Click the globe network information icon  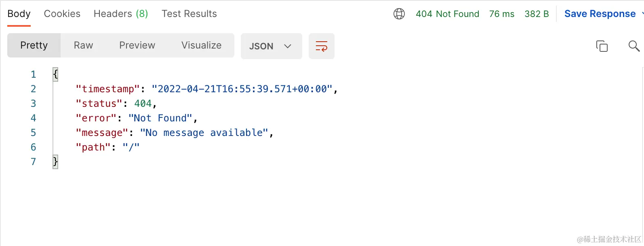click(399, 14)
